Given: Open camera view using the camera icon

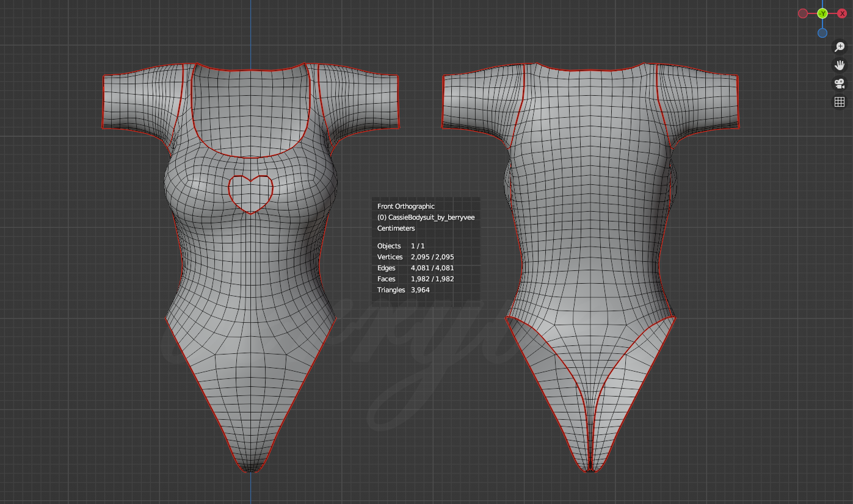Looking at the screenshot, I should tap(840, 84).
